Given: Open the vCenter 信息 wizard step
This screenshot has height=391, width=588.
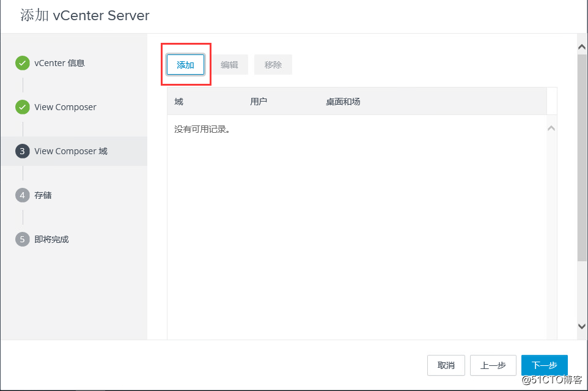Looking at the screenshot, I should [60, 63].
